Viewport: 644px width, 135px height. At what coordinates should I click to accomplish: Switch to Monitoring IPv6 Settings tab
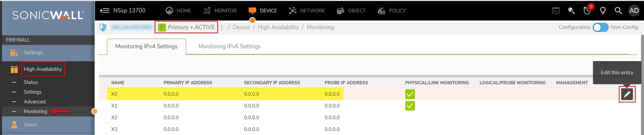tap(229, 46)
